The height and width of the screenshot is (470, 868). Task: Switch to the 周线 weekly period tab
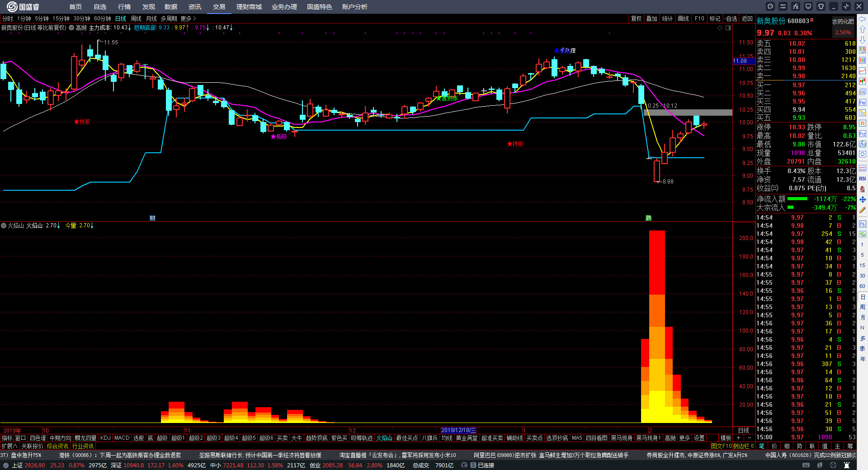[136, 19]
